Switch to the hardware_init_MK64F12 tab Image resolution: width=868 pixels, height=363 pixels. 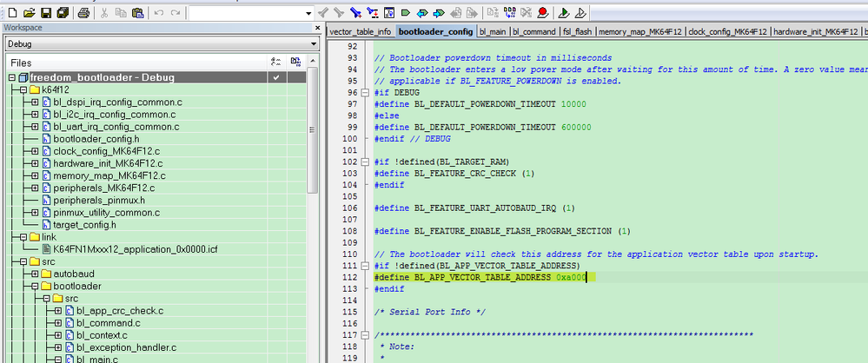point(815,31)
